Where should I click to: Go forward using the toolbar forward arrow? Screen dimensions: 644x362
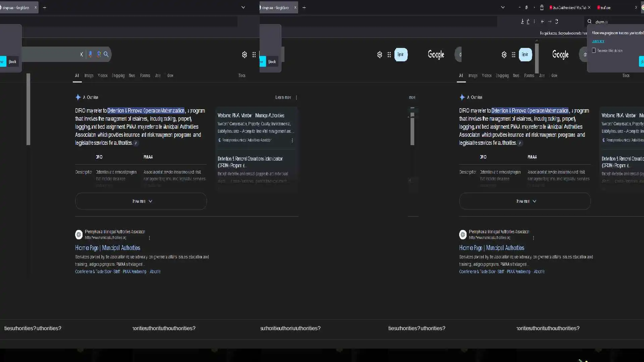pyautogui.click(x=550, y=21)
